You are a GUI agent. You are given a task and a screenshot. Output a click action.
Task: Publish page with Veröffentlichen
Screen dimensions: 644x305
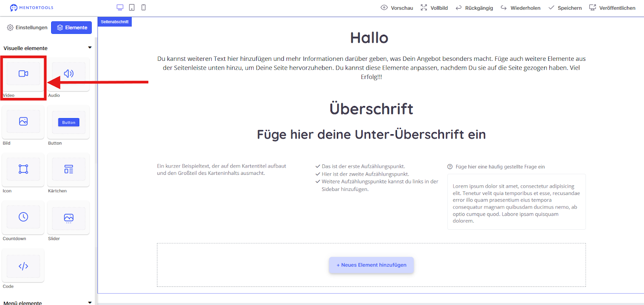tap(612, 8)
